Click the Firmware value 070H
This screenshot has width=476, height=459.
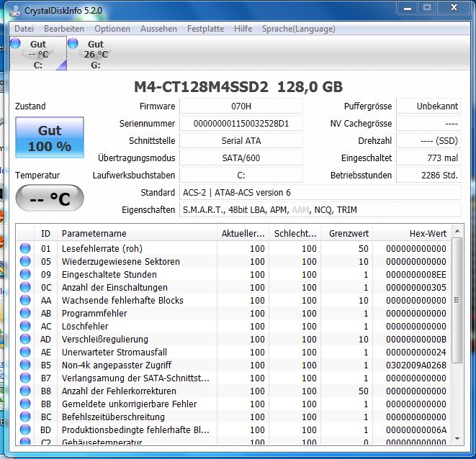(241, 106)
